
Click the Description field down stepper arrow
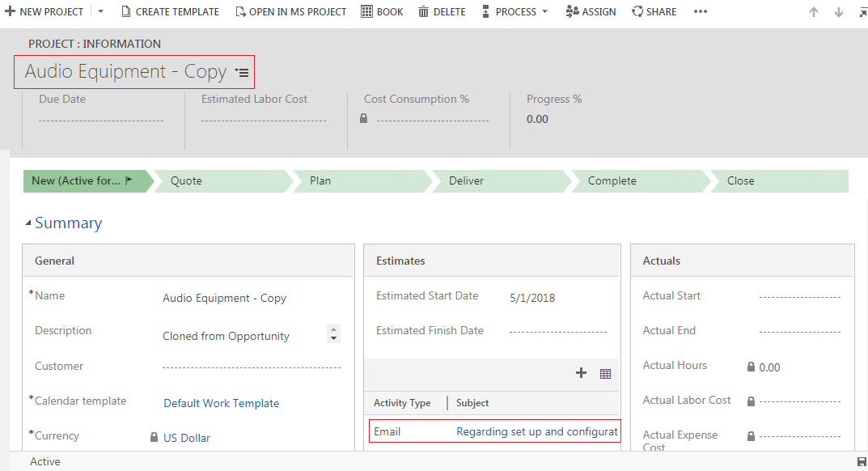click(x=333, y=337)
